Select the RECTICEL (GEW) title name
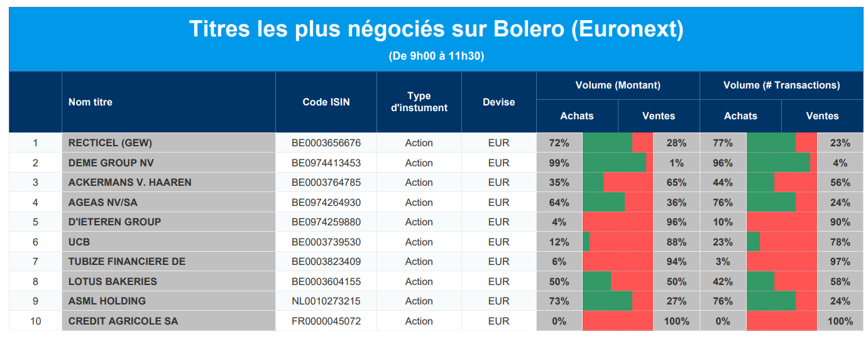The height and width of the screenshot is (339, 868). [110, 143]
